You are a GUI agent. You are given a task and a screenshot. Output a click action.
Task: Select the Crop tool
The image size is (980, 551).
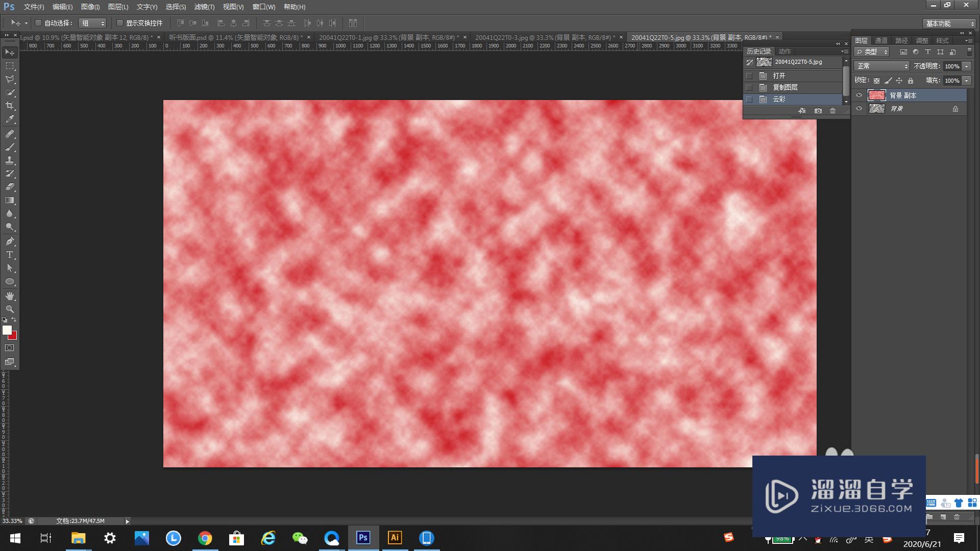(x=10, y=106)
